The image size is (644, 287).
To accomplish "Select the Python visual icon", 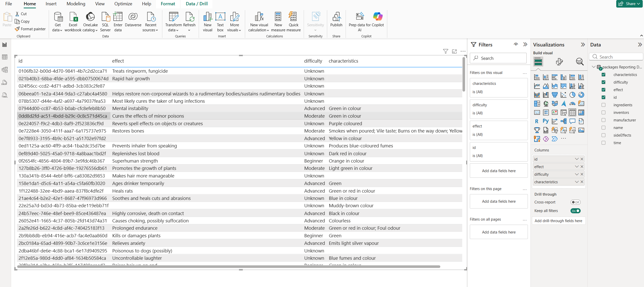I will tap(546, 121).
